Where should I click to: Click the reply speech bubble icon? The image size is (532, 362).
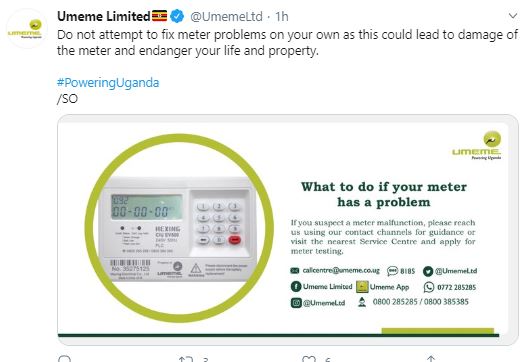(64, 359)
